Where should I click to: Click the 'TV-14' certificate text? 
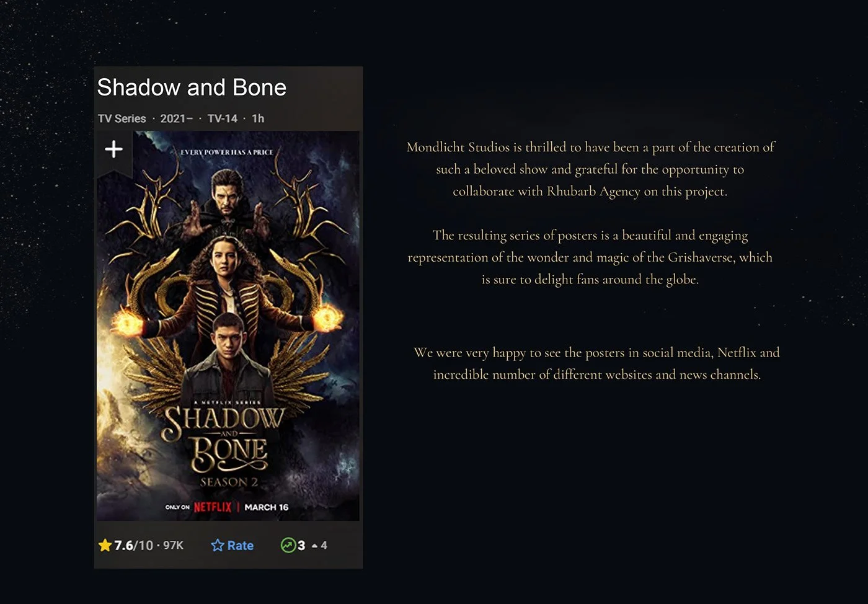click(x=223, y=118)
